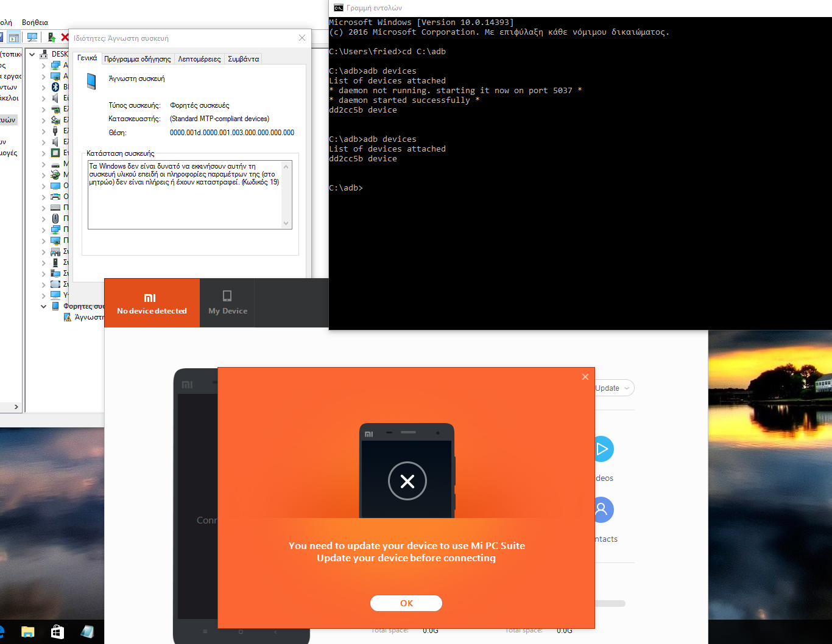The image size is (832, 644).
Task: Select the processor chip icon in device tree
Action: point(55,153)
